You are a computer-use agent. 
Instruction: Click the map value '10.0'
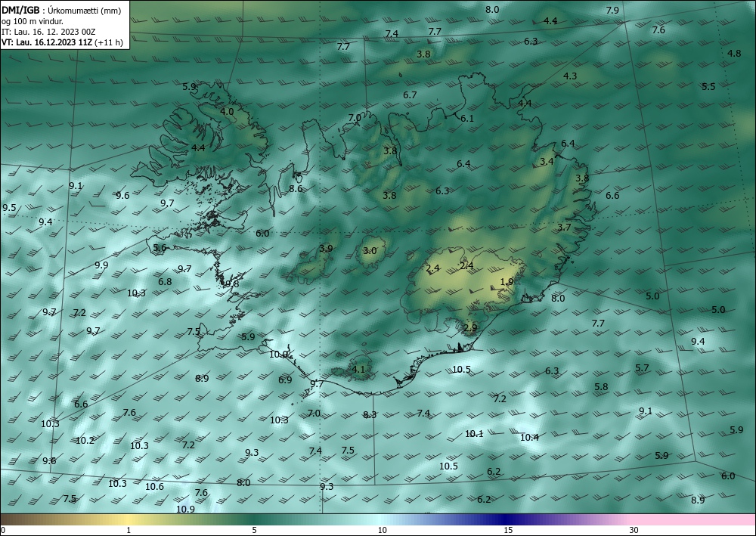point(278,355)
